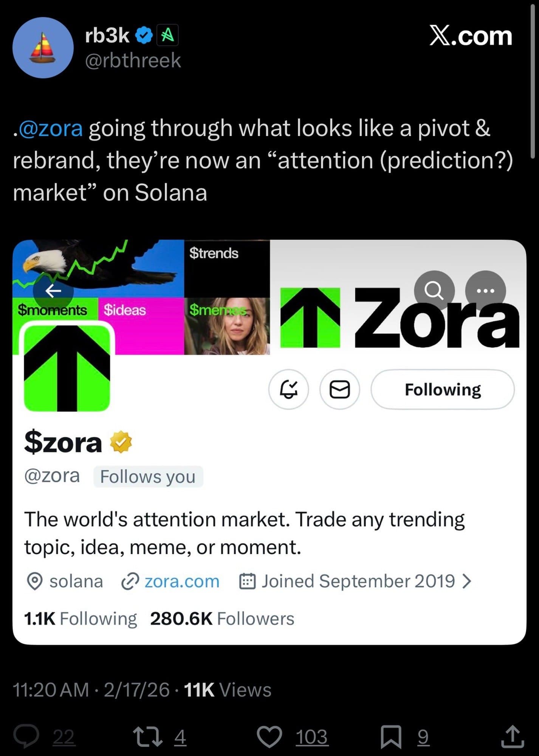
Task: Like the post with the heart icon
Action: [269, 736]
